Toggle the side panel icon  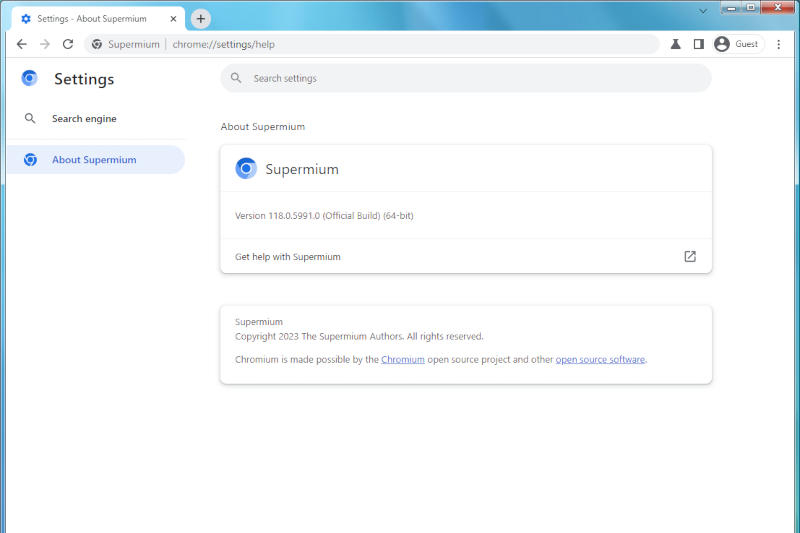699,44
